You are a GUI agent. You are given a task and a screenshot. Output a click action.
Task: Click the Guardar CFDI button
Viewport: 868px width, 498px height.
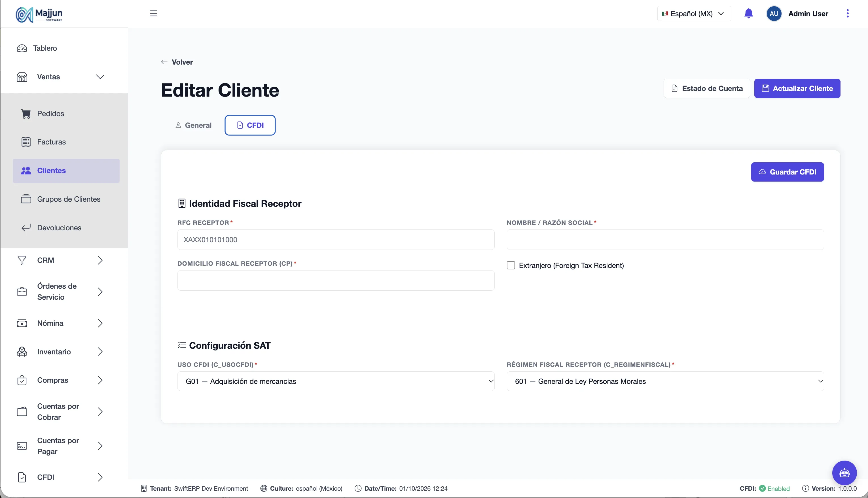pyautogui.click(x=787, y=172)
